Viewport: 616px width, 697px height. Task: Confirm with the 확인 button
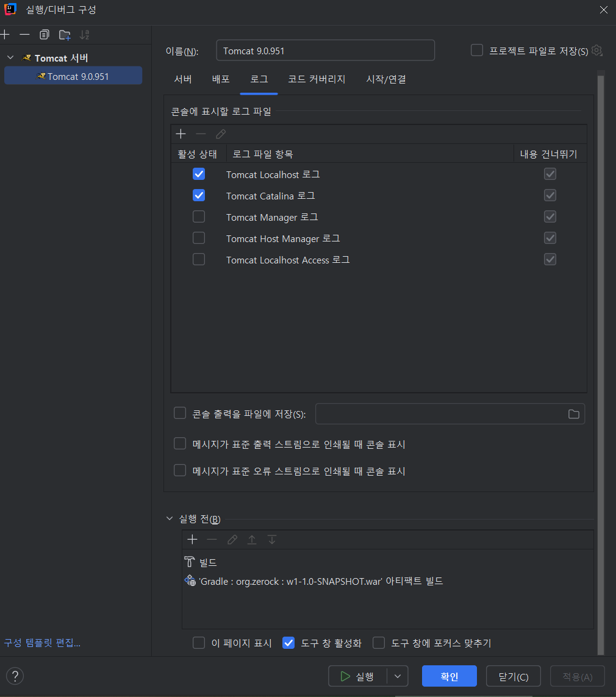pos(449,676)
